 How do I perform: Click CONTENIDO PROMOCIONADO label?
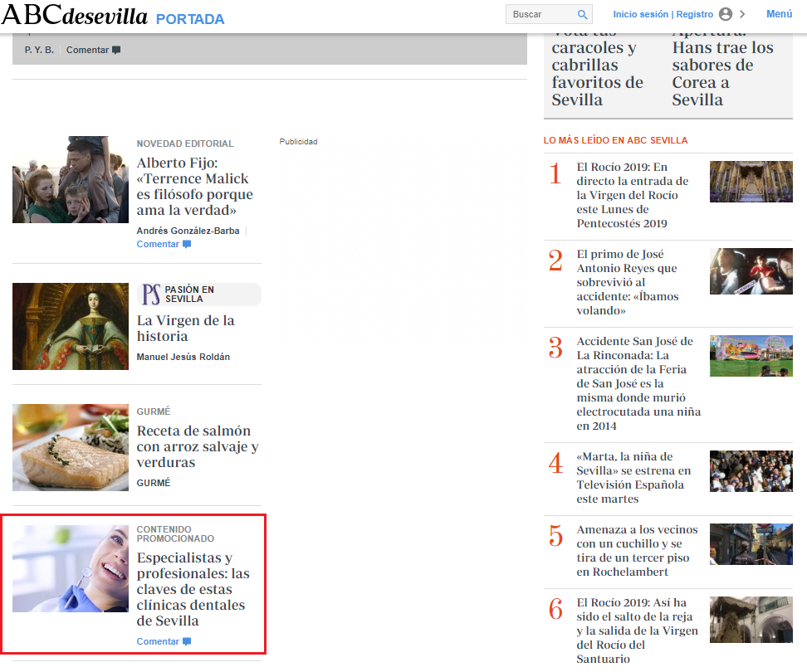pyautogui.click(x=175, y=533)
